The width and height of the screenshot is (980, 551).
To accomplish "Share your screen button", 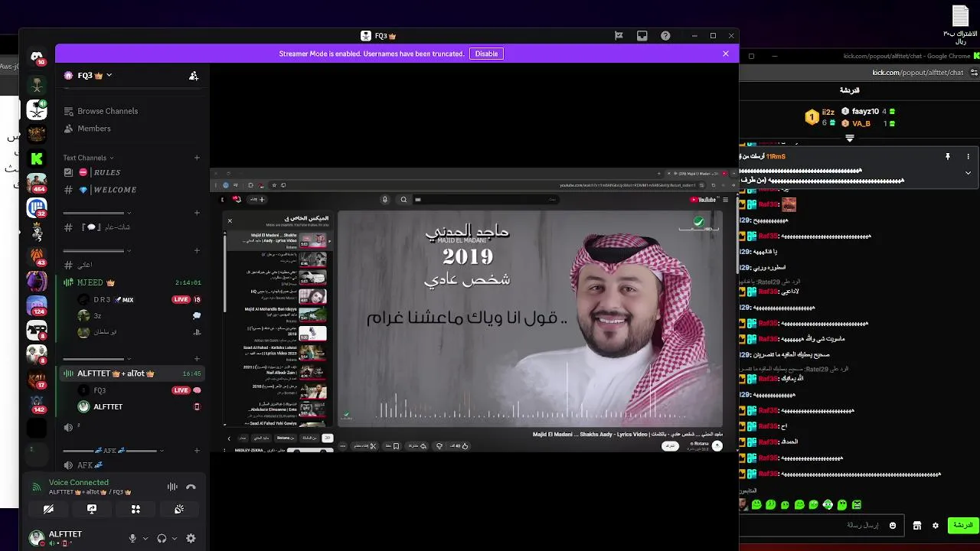I will 92,509.
